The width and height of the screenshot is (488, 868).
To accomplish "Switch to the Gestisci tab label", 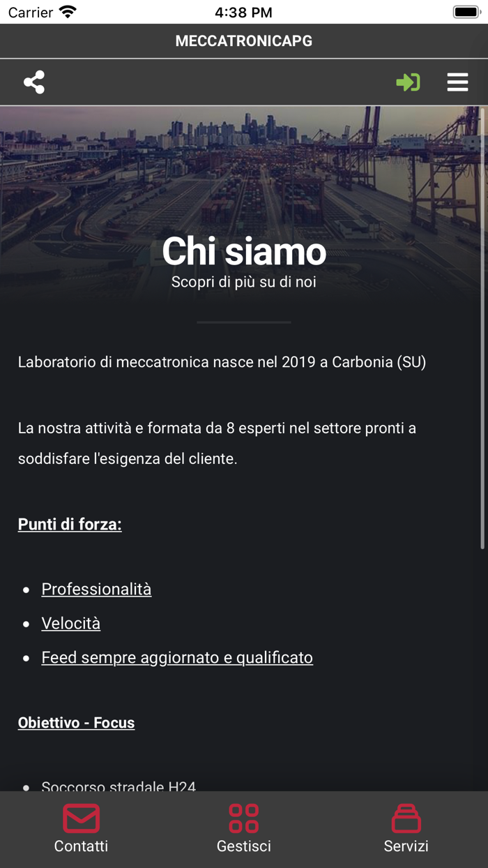I will coord(244,846).
